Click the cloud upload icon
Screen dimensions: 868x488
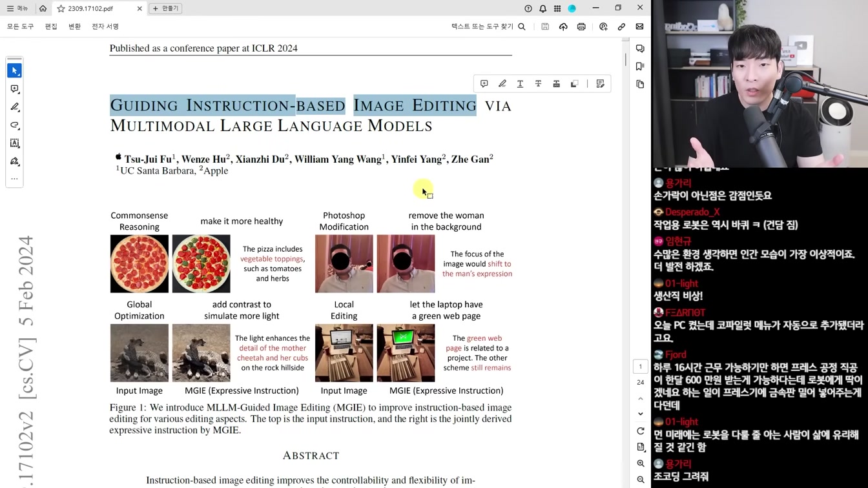pyautogui.click(x=563, y=26)
